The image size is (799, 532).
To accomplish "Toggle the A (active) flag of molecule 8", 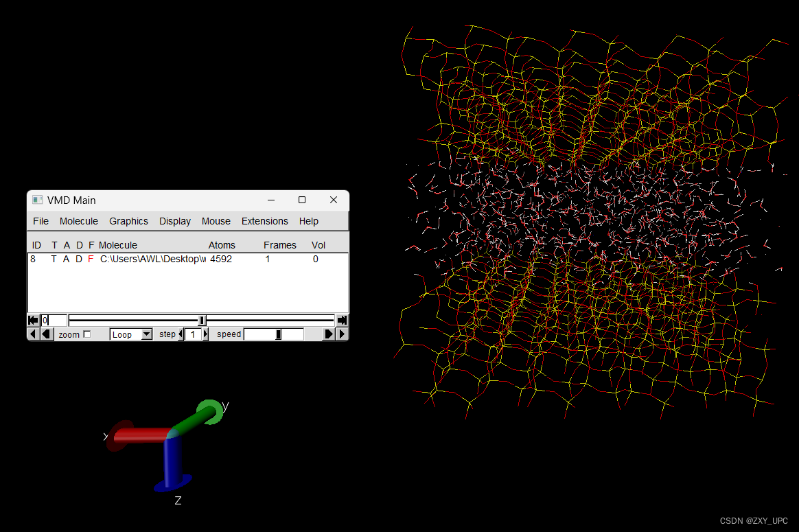I will (67, 259).
